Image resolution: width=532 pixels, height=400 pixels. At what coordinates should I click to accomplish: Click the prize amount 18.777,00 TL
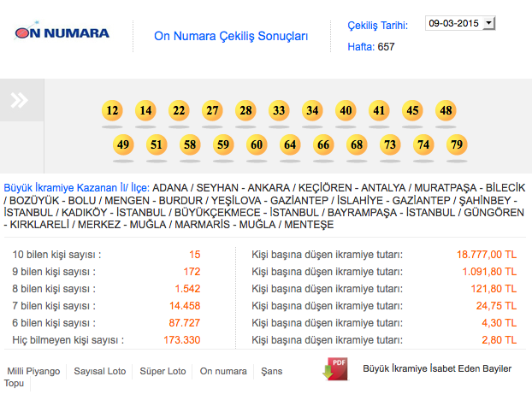[487, 255]
